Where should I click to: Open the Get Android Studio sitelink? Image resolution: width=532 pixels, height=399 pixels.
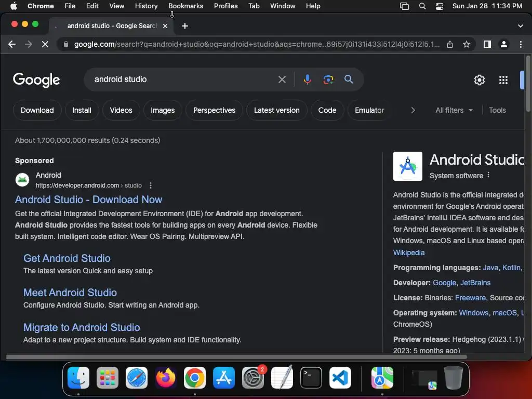click(x=67, y=258)
